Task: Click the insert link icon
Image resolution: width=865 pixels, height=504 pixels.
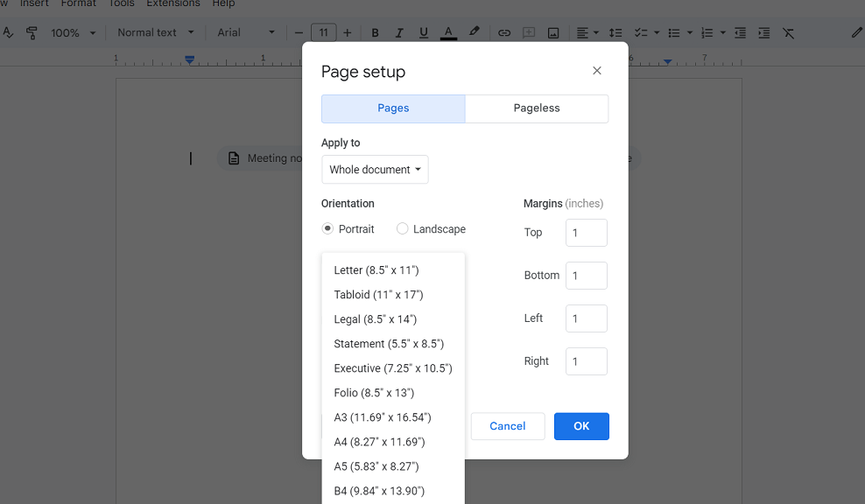Action: point(504,33)
